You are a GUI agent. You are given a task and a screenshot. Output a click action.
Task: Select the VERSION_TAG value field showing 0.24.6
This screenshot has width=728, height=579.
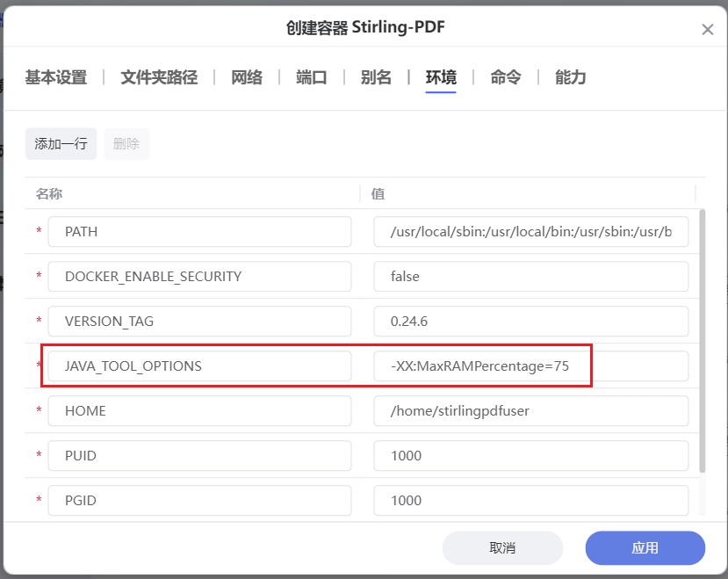click(530, 321)
